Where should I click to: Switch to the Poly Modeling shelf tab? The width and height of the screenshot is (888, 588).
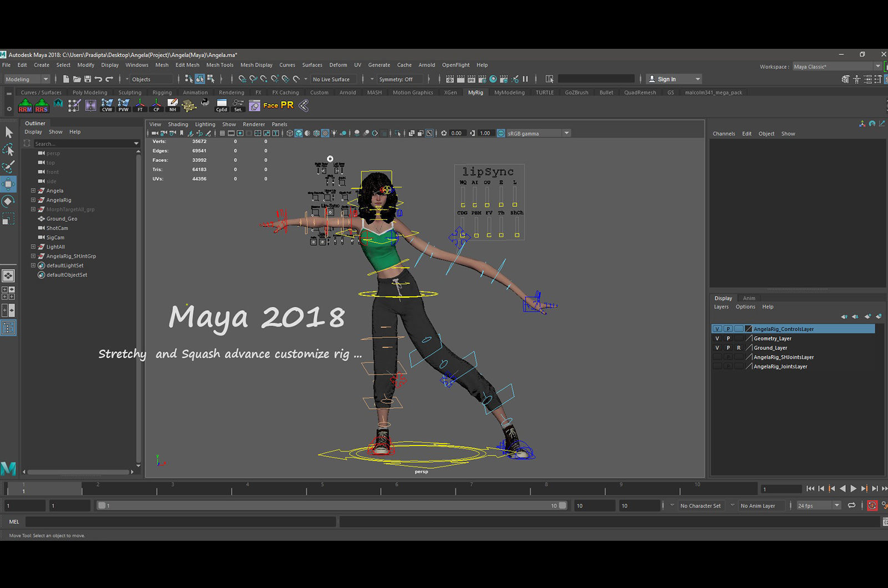point(90,93)
